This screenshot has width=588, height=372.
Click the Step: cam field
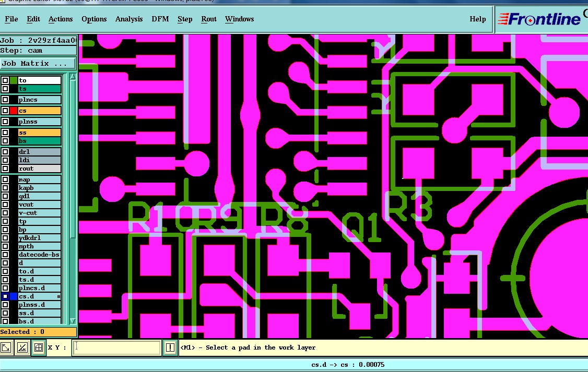pyautogui.click(x=38, y=51)
